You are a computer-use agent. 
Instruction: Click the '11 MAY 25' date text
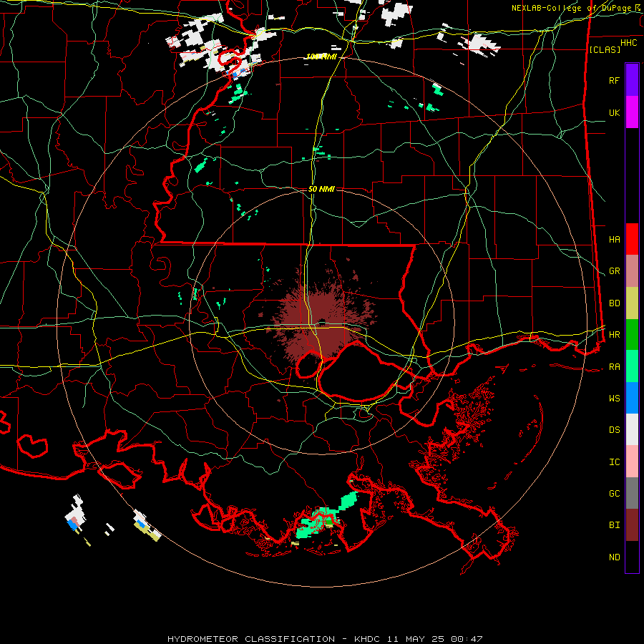click(x=416, y=639)
